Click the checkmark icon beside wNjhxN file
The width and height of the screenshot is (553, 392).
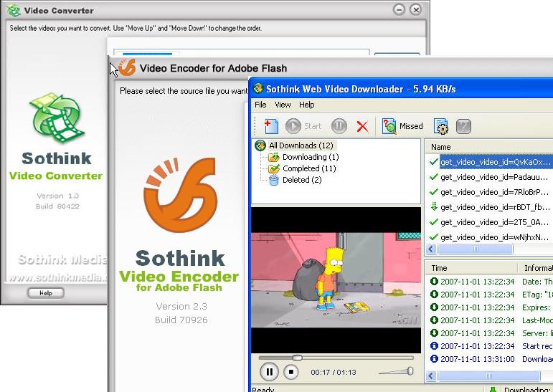pyautogui.click(x=434, y=237)
